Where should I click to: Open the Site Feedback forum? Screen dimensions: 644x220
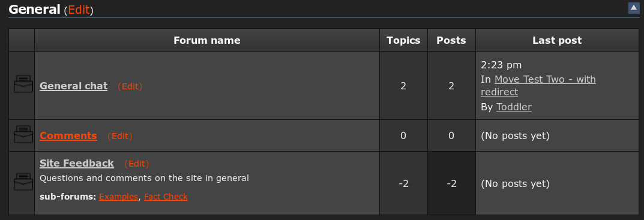click(x=76, y=164)
